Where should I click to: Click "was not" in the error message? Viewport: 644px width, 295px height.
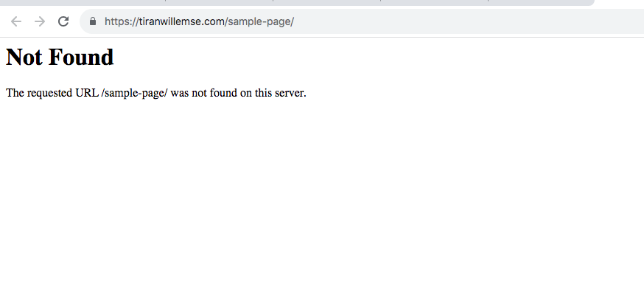(188, 93)
